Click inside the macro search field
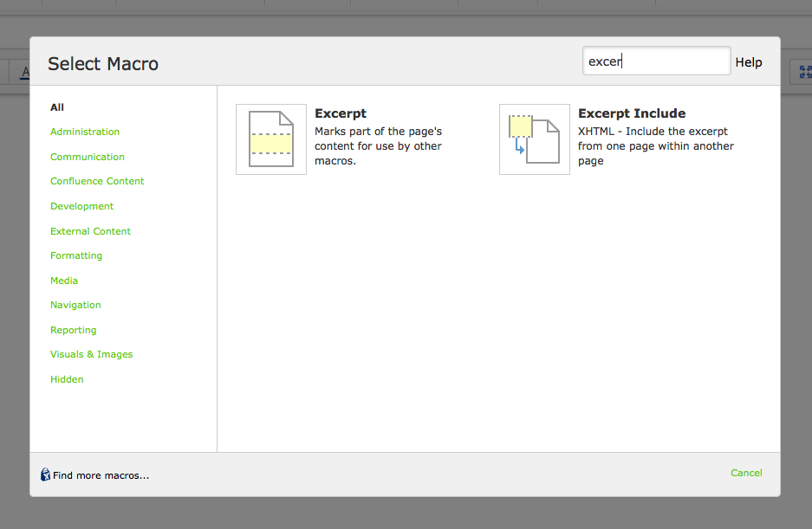Image resolution: width=812 pixels, height=529 pixels. tap(656, 61)
